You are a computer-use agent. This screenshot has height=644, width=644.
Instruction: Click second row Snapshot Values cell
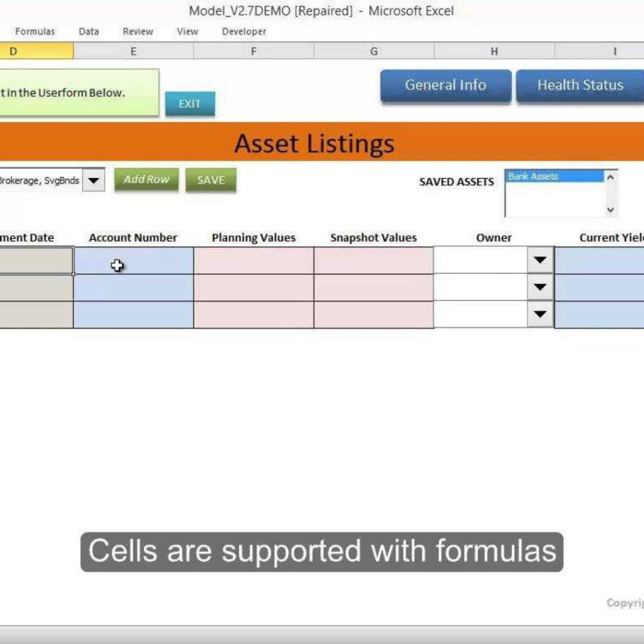click(x=374, y=287)
